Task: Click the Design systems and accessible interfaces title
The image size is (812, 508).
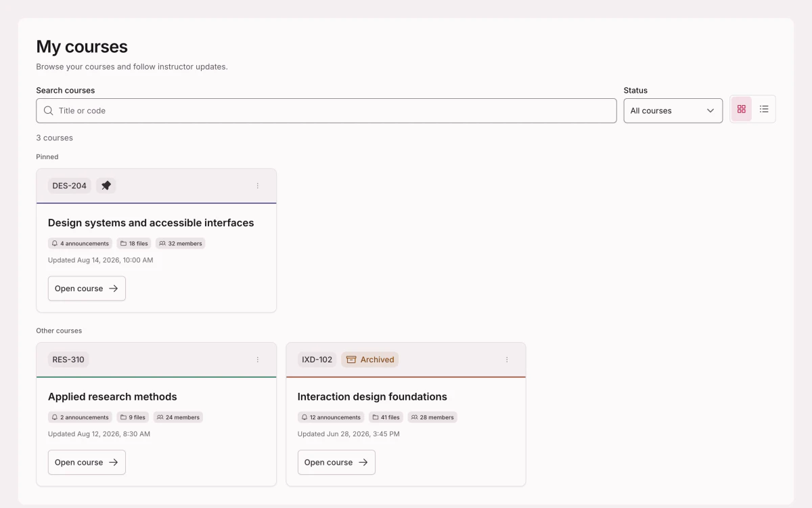Action: 151,223
